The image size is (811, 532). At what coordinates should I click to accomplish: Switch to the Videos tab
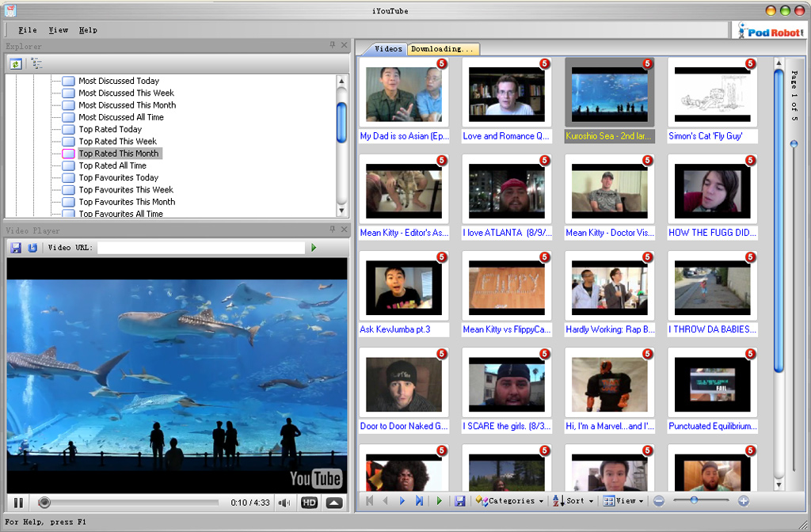click(x=388, y=48)
